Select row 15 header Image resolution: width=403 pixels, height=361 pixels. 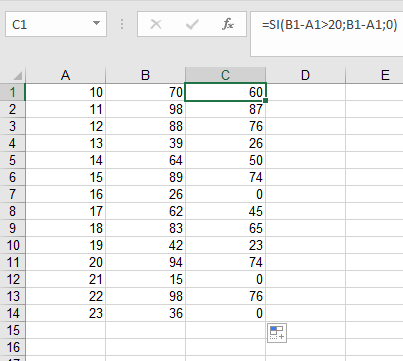pos(12,330)
